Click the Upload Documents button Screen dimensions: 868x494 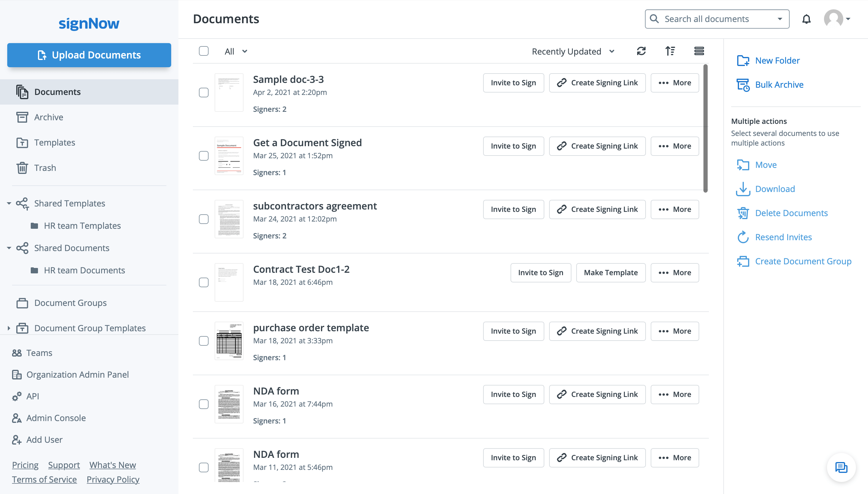[x=89, y=55]
